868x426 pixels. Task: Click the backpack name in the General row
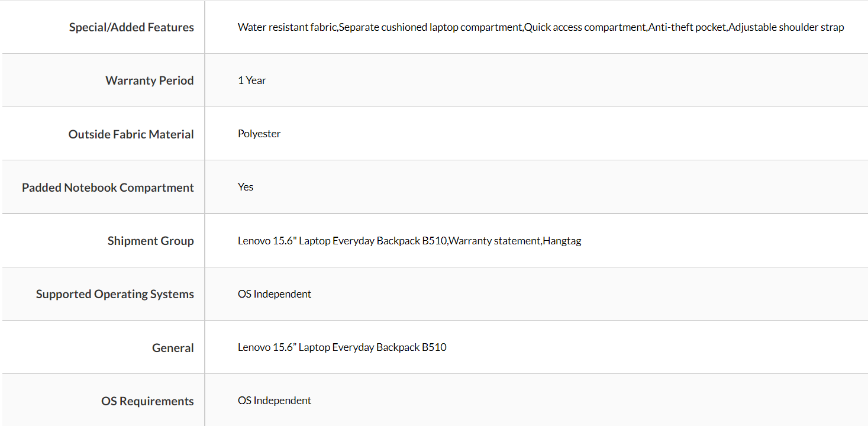point(342,347)
